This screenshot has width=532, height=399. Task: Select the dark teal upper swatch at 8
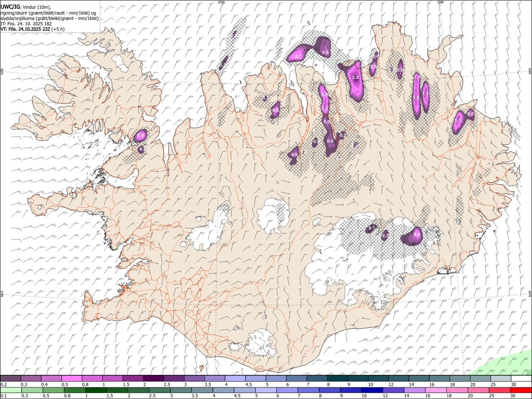(x=337, y=379)
